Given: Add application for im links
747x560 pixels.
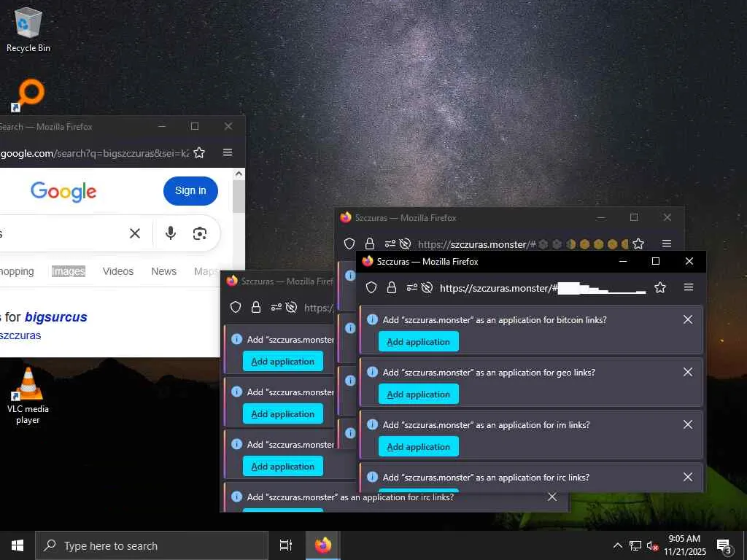Looking at the screenshot, I should [418, 446].
